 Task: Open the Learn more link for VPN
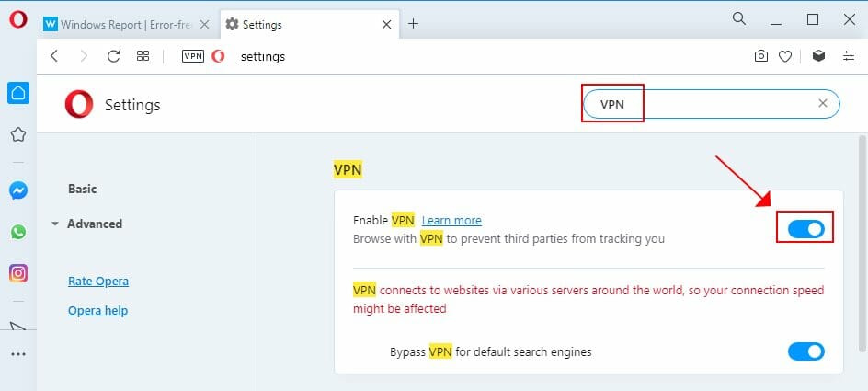tap(451, 221)
